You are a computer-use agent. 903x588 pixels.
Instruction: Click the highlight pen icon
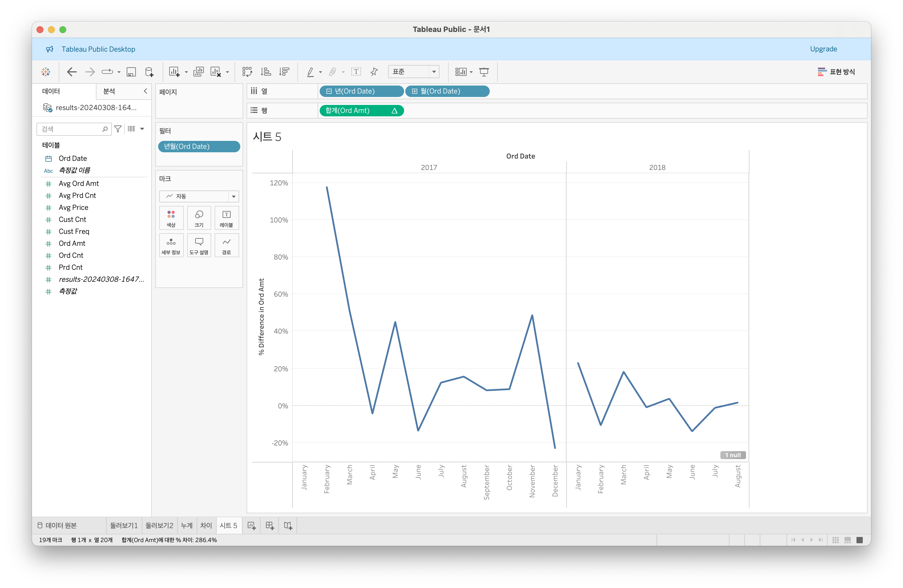(x=310, y=72)
